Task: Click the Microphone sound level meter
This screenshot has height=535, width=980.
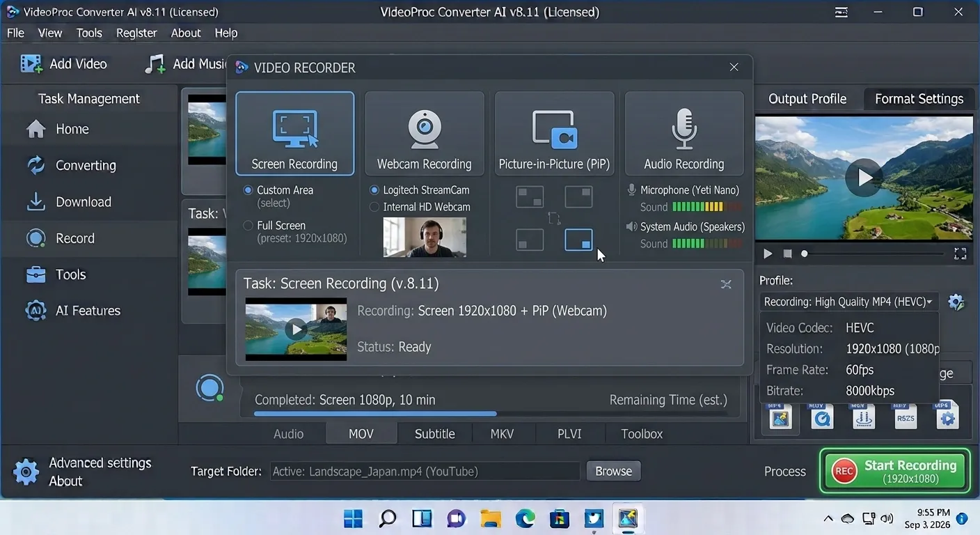Action: 706,207
